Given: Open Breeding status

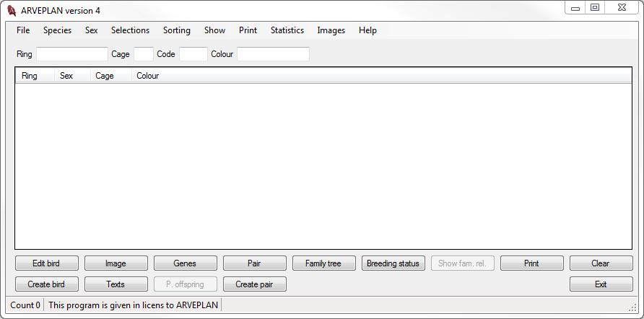Looking at the screenshot, I should [393, 263].
